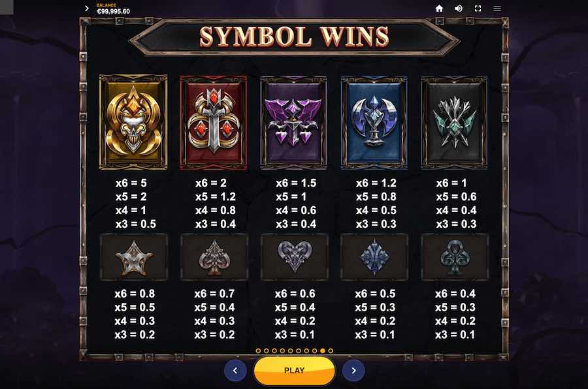Screen dimensions: 588x389
Task: Click the heart suit symbol
Action: (x=295, y=257)
